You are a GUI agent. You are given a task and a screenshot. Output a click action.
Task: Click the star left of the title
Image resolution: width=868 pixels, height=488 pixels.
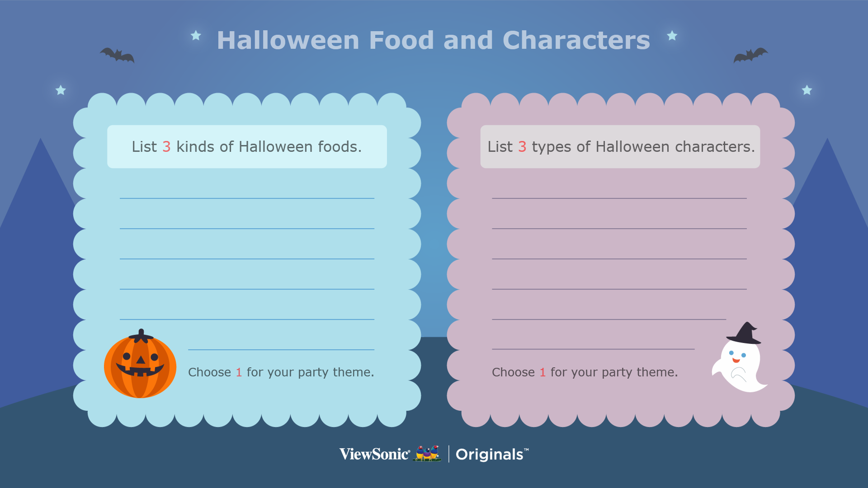(x=196, y=35)
